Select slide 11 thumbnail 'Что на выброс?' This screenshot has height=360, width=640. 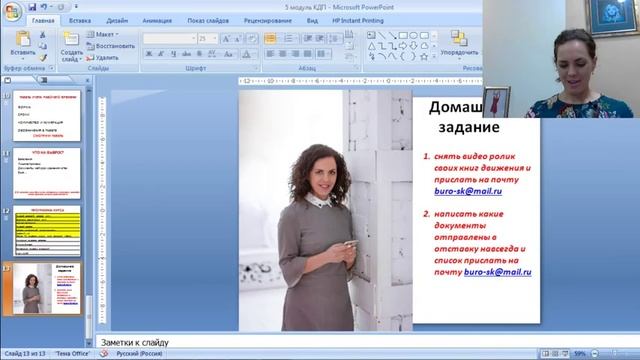click(x=47, y=173)
